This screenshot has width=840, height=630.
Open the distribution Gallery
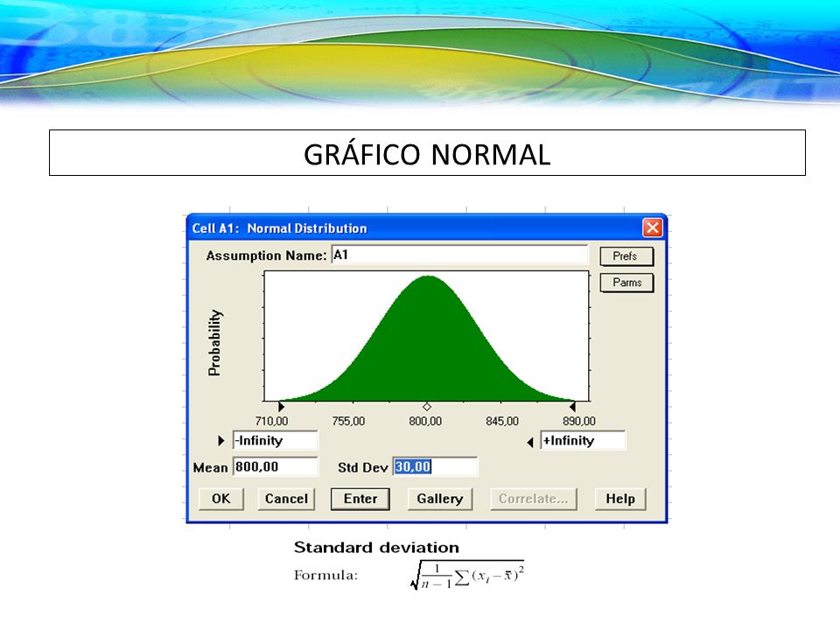440,499
